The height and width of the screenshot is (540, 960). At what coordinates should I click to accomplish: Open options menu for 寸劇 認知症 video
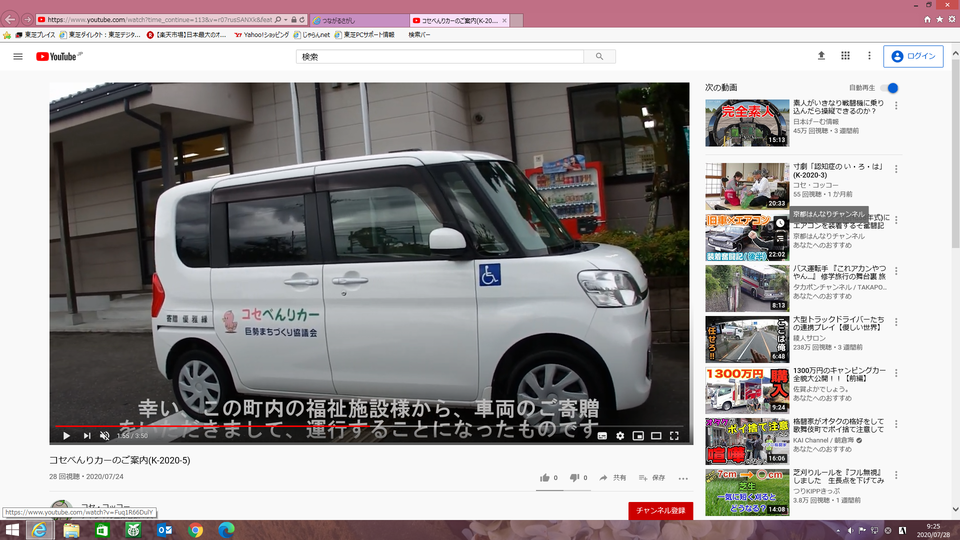tap(896, 169)
